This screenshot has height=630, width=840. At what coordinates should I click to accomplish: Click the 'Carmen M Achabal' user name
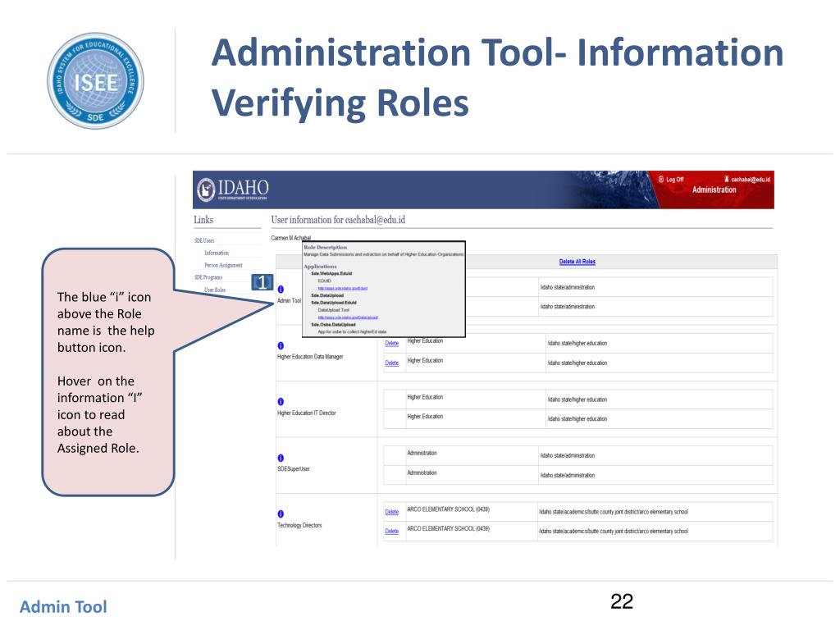point(291,238)
